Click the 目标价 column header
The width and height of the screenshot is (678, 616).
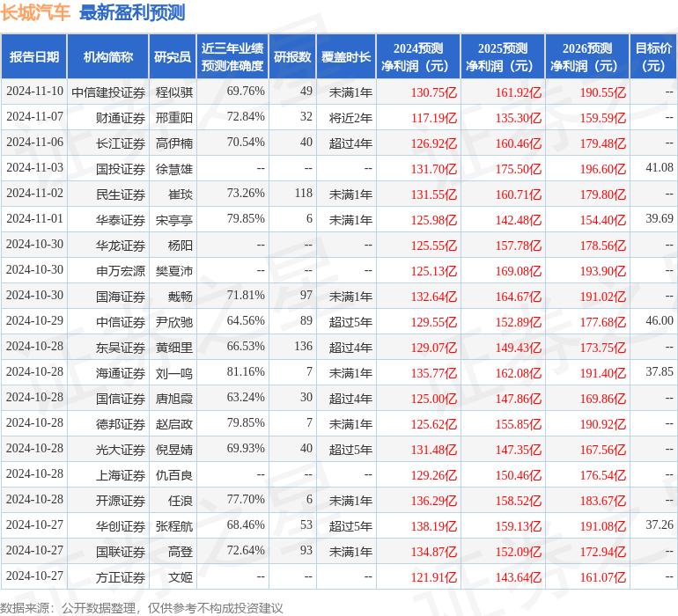(x=653, y=56)
